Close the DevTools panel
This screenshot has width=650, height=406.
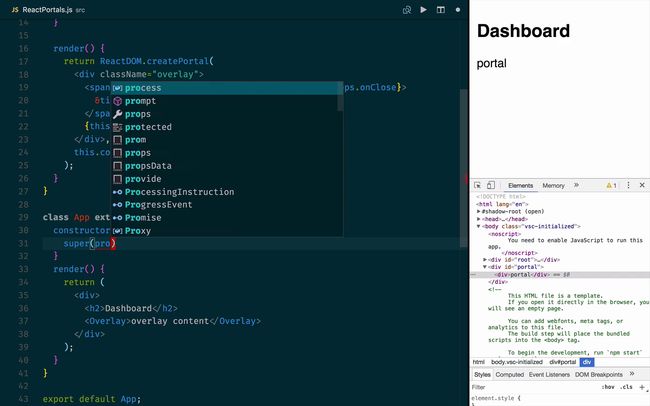(642, 185)
